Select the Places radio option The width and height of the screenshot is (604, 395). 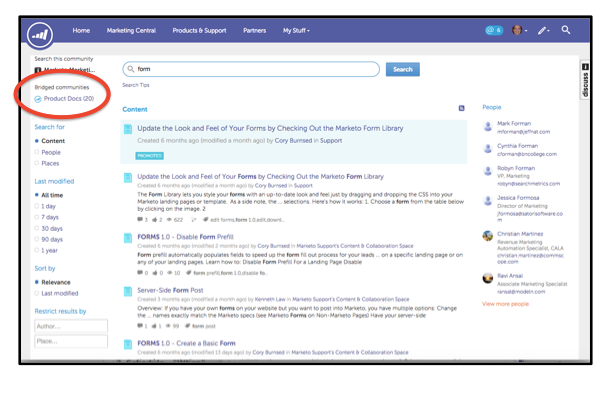(x=37, y=163)
